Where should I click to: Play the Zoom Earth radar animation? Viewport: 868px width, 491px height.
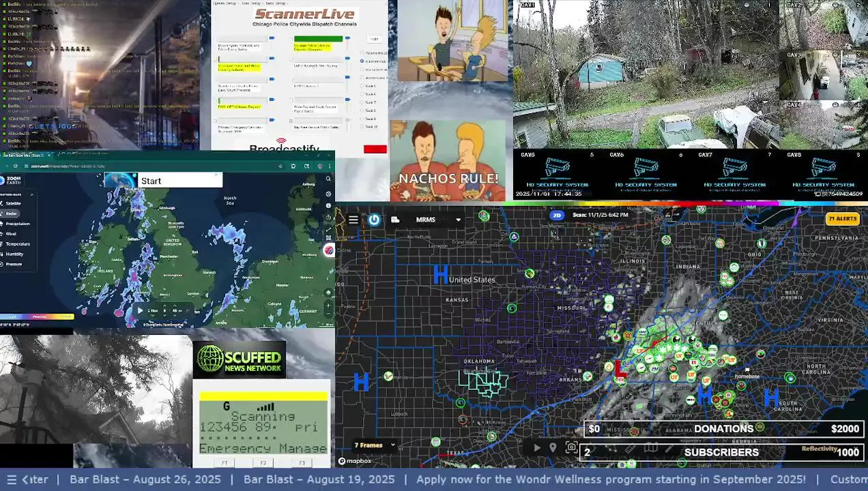tap(141, 310)
